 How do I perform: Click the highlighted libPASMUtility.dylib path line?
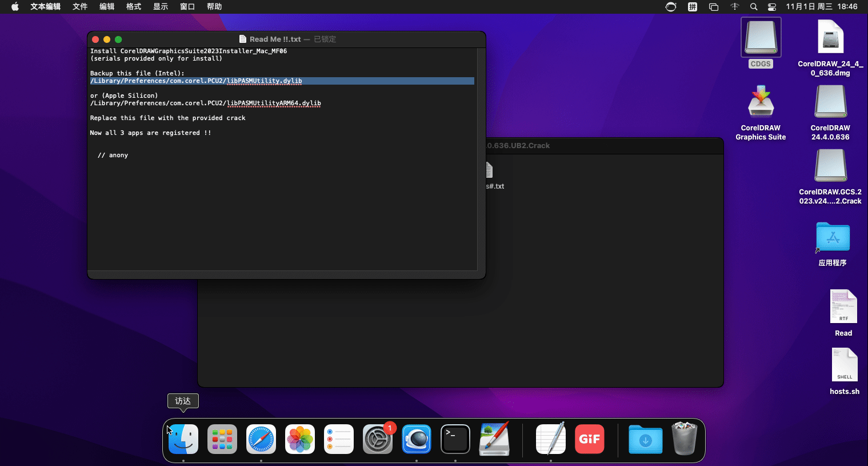tap(282, 81)
